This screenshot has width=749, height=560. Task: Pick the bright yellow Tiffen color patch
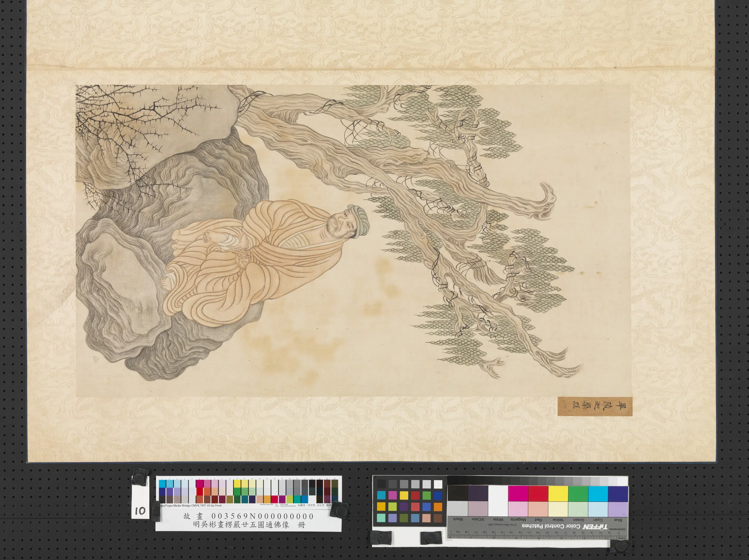click(x=558, y=493)
